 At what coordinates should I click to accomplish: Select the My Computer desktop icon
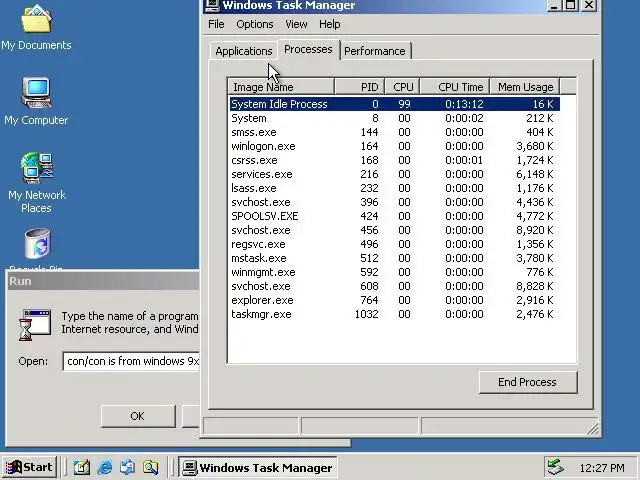(36, 101)
